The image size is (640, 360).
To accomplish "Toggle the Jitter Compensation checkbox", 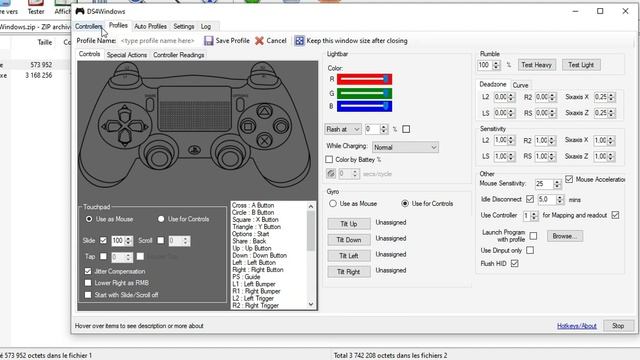I will click(x=88, y=271).
